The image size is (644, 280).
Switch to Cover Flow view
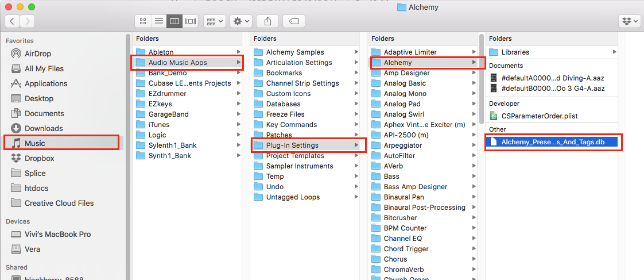click(191, 21)
